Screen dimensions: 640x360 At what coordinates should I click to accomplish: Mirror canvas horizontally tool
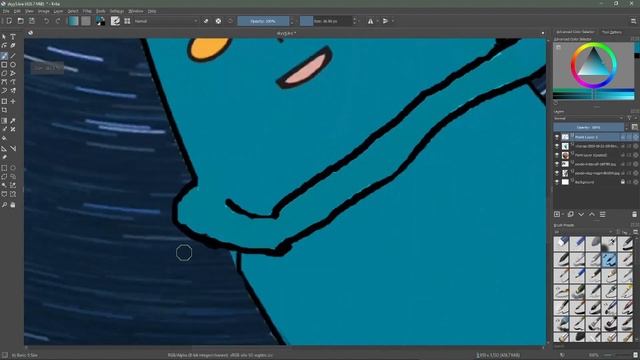(x=371, y=21)
